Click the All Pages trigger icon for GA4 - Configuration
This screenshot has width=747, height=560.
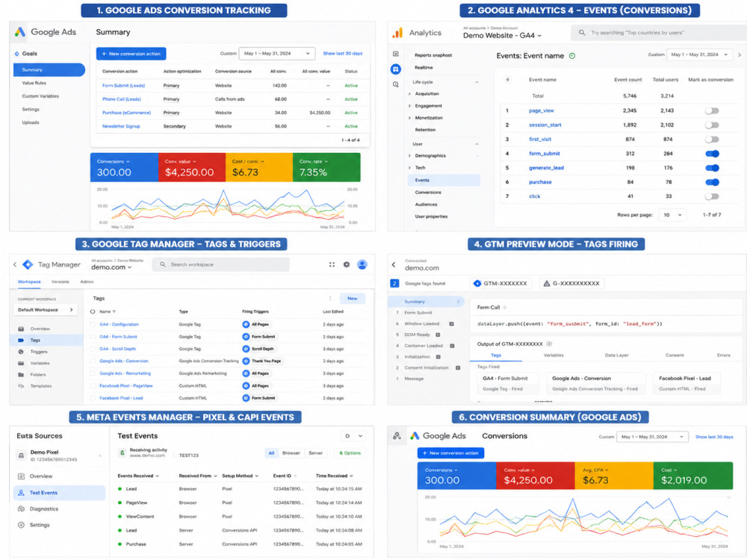coord(246,325)
